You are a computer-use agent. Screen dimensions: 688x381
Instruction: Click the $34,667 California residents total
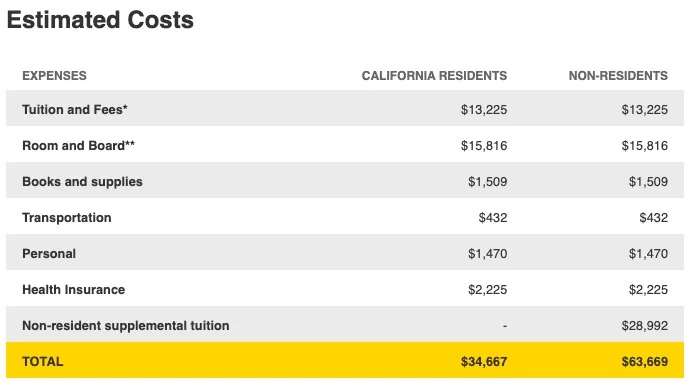tap(484, 362)
